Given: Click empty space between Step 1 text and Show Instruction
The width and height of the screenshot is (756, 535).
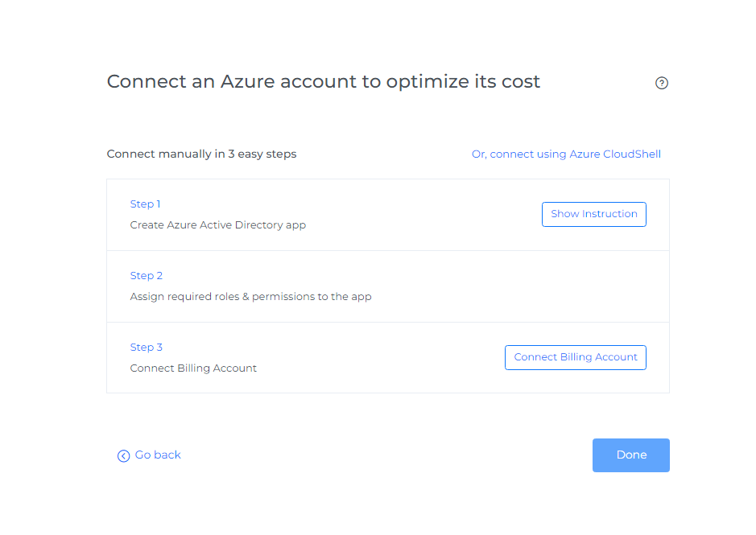Looking at the screenshot, I should click(419, 215).
